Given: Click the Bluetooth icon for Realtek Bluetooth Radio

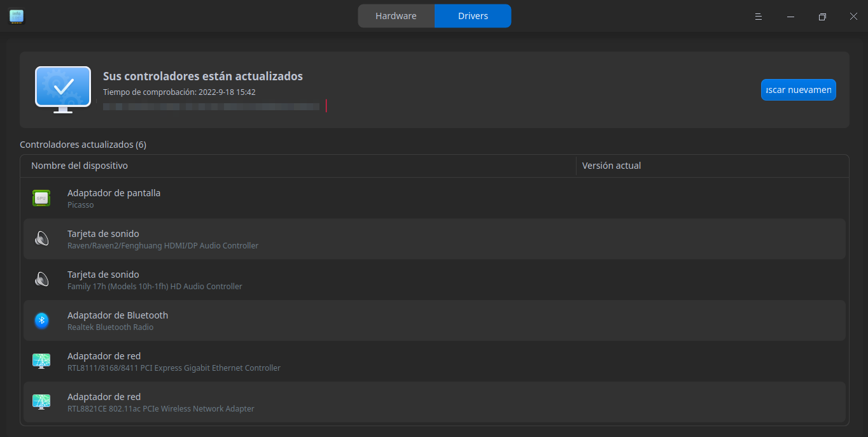Looking at the screenshot, I should pos(41,320).
